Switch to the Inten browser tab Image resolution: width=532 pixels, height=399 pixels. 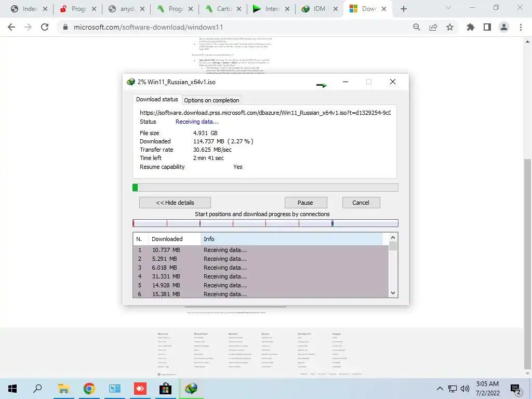pos(271,9)
